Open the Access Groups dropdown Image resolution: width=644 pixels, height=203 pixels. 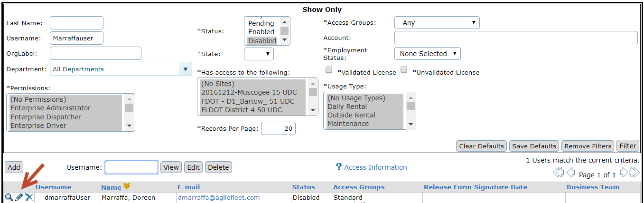pyautogui.click(x=437, y=23)
